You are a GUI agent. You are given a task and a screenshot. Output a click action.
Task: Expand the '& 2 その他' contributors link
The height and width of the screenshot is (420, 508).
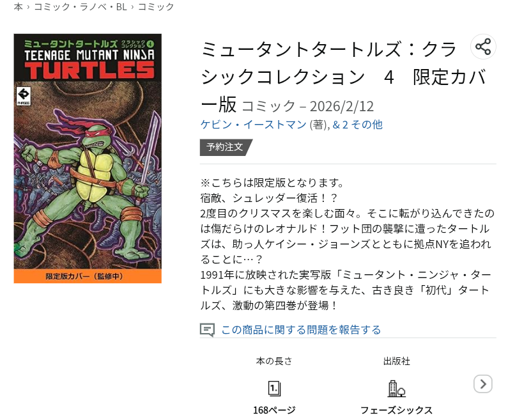pos(358,125)
